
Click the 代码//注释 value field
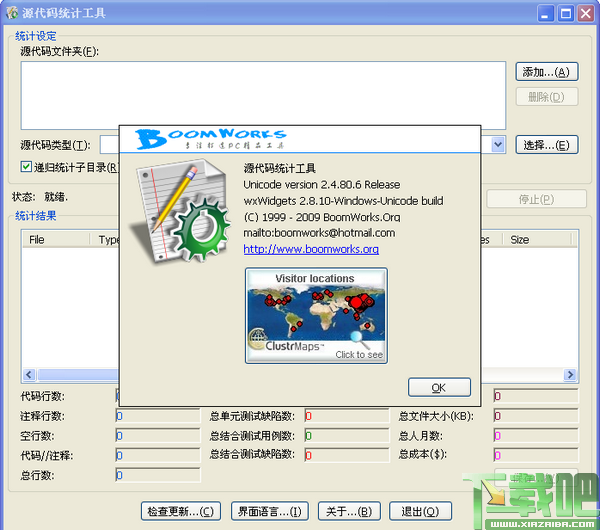[158, 455]
